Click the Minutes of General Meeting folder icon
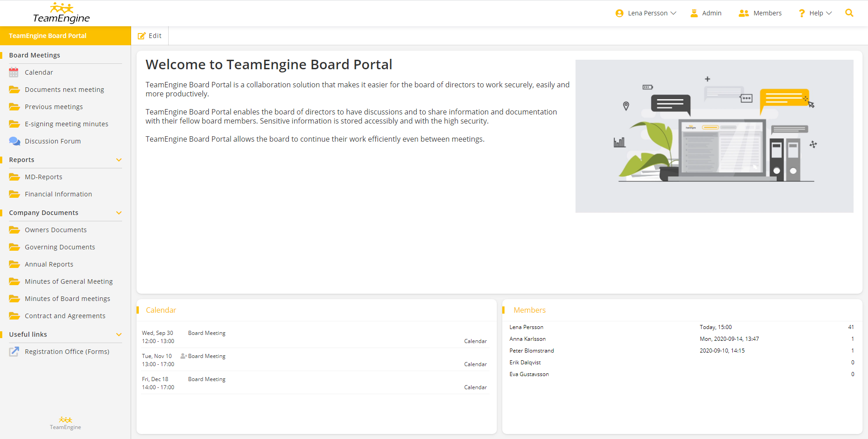 (x=14, y=282)
